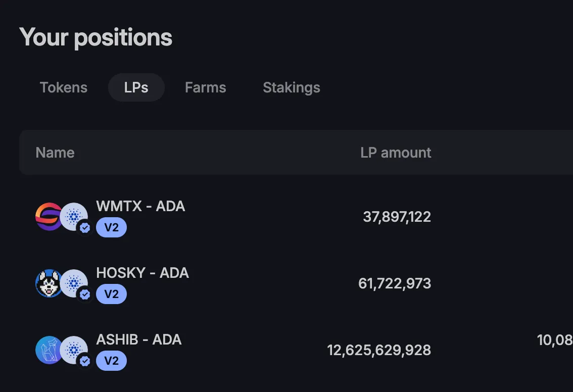Sort by the LP amount column header
The image size is (573, 392).
tap(396, 153)
